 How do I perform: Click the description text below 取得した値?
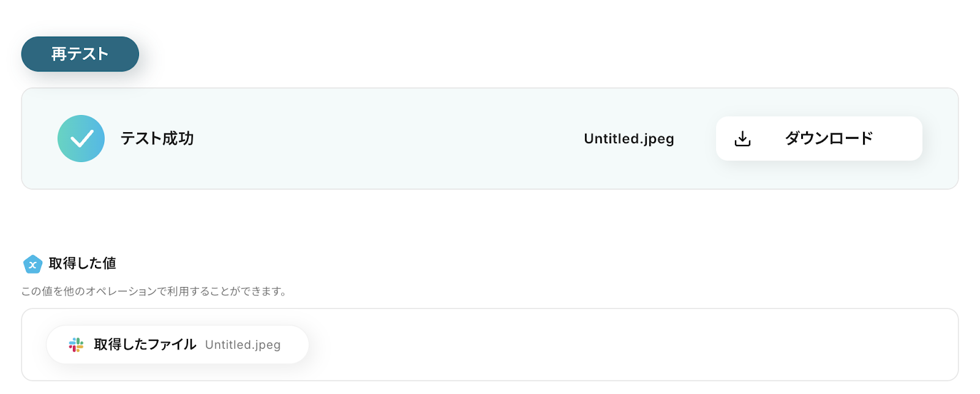(x=154, y=292)
